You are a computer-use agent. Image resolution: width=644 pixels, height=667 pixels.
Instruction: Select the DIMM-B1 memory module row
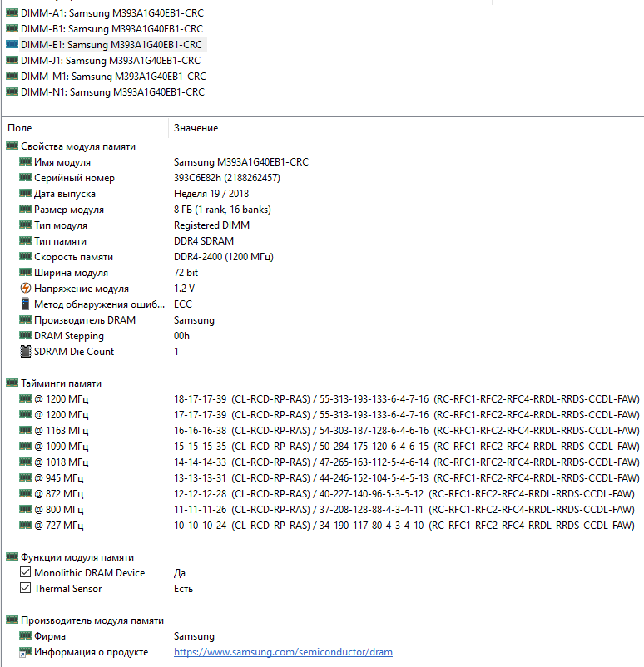pos(111,29)
